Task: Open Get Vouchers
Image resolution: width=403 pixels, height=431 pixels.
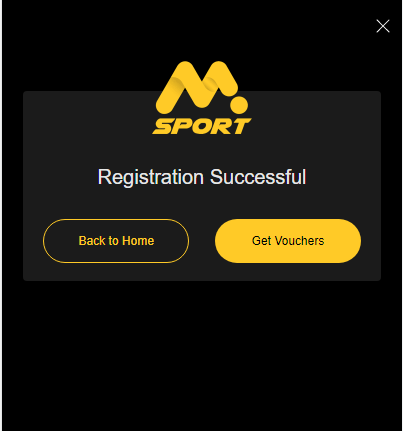Action: (x=288, y=241)
